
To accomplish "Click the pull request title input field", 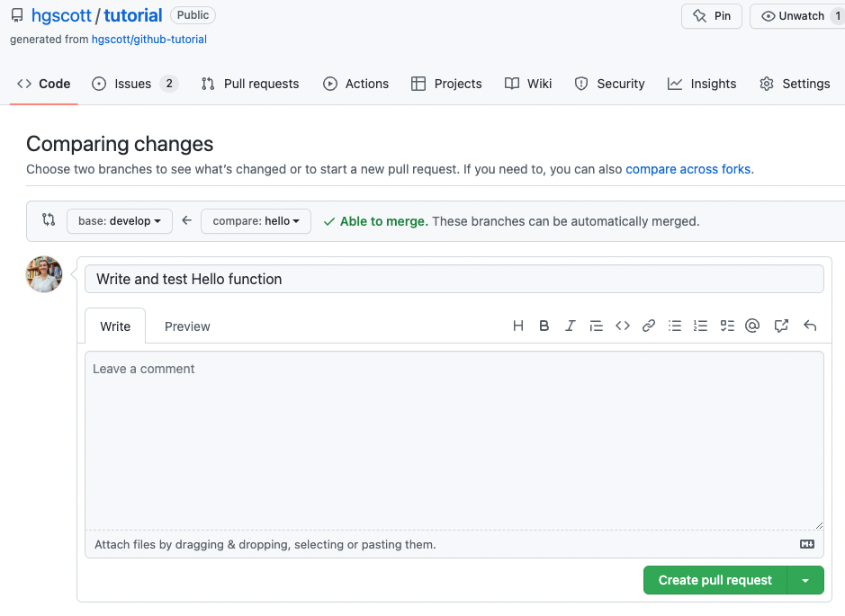I will coord(454,279).
